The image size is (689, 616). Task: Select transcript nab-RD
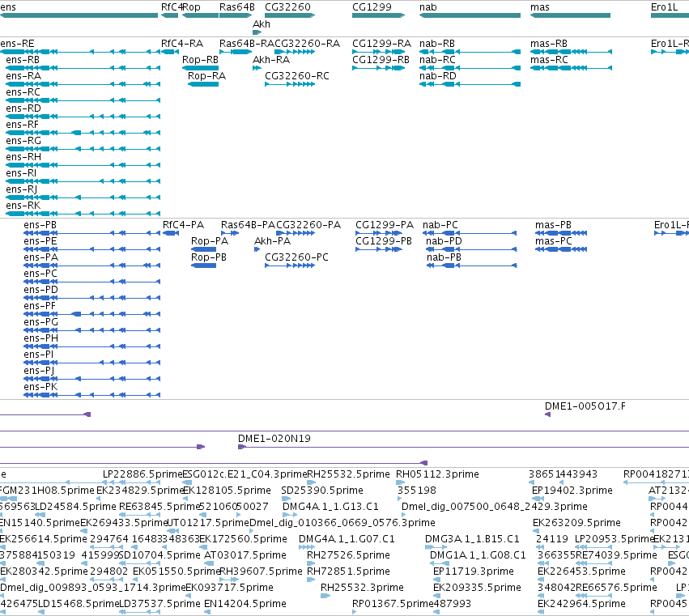[470, 84]
